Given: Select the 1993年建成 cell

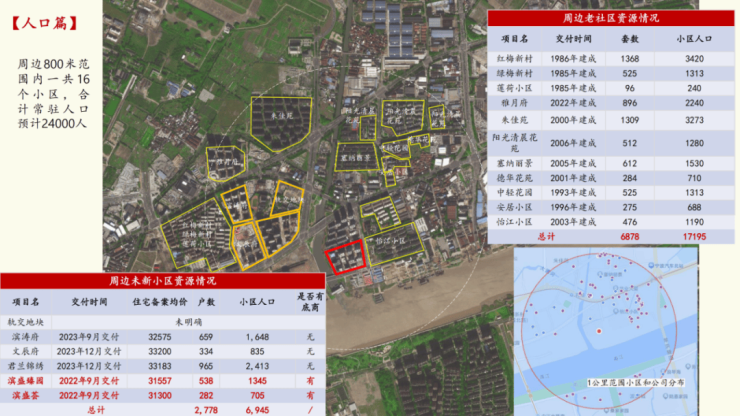Looking at the screenshot, I should (x=573, y=193).
